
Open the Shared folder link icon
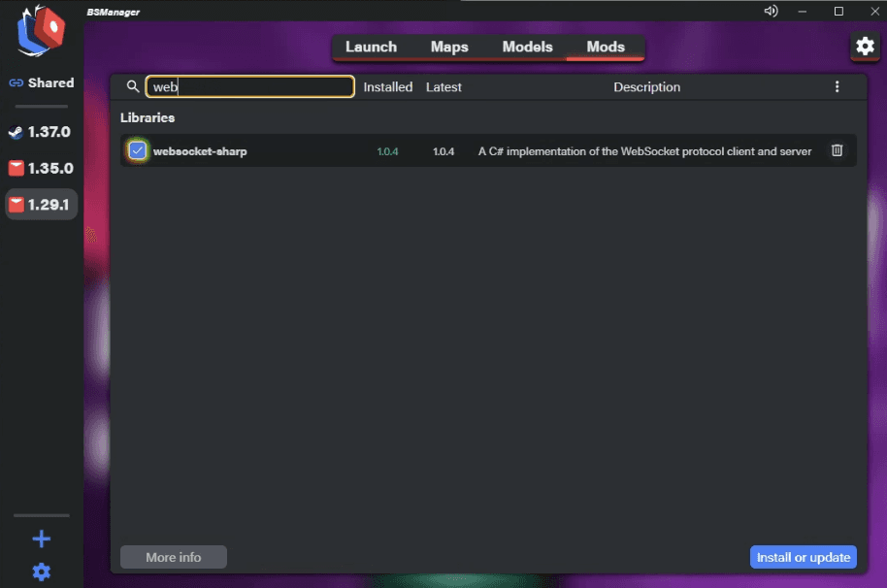point(16,83)
